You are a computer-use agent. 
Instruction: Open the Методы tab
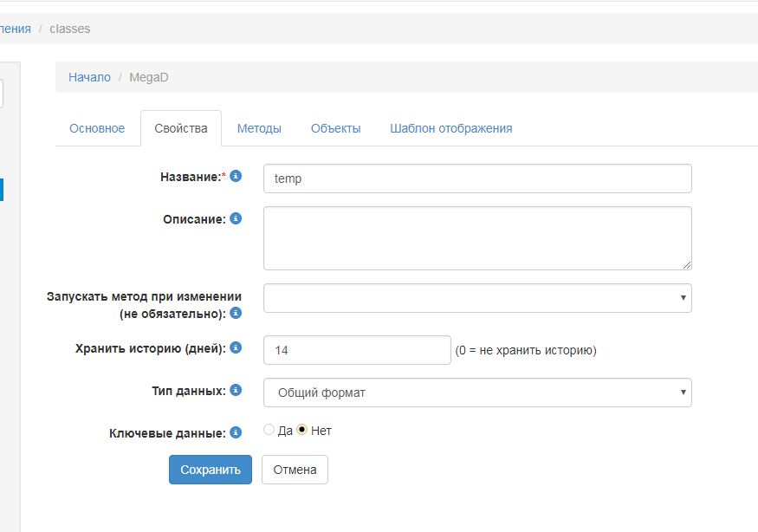259,128
